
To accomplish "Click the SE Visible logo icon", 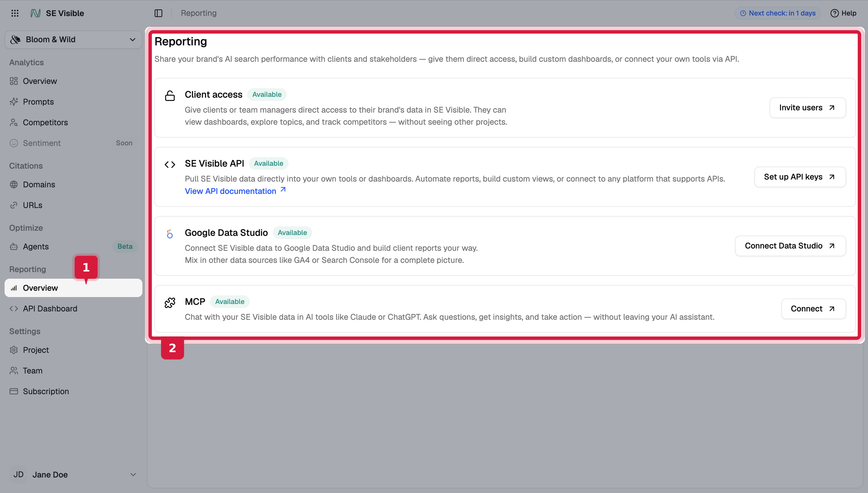I will (x=36, y=13).
